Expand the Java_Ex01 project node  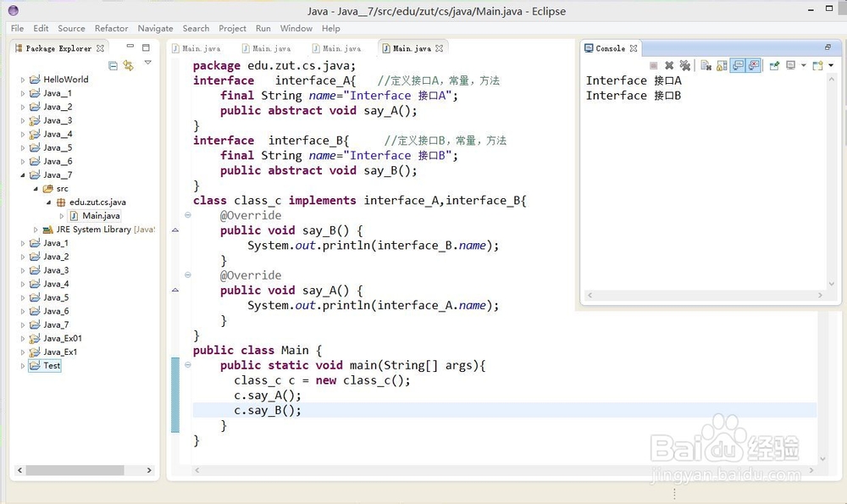tap(23, 339)
